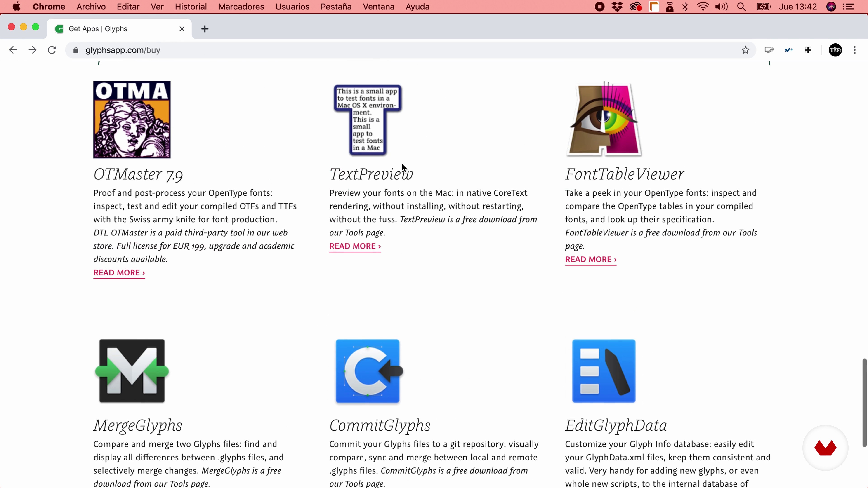Open the Historial menu
Screen dimensions: 868x488
191,7
